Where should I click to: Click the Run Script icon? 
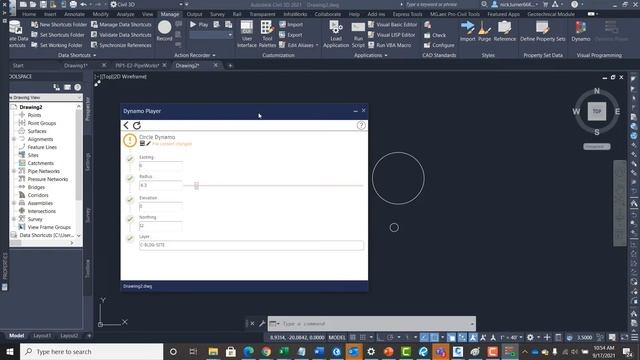358,34
